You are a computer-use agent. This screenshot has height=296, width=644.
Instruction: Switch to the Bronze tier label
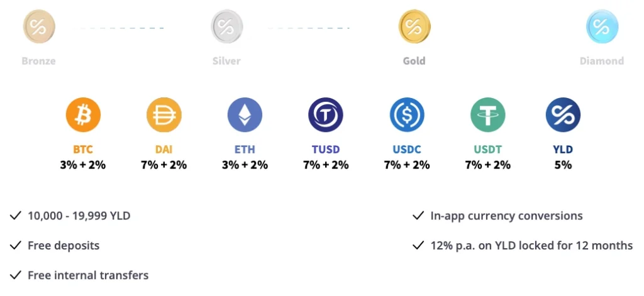pos(39,61)
